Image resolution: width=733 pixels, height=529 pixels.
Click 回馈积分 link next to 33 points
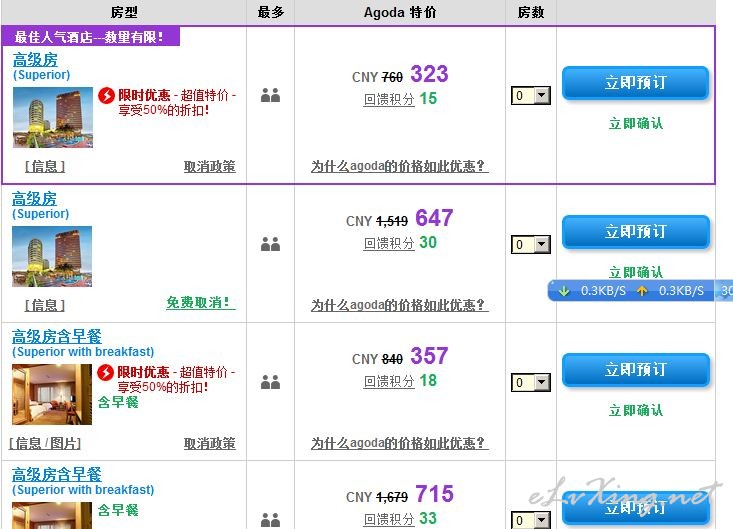pos(389,519)
